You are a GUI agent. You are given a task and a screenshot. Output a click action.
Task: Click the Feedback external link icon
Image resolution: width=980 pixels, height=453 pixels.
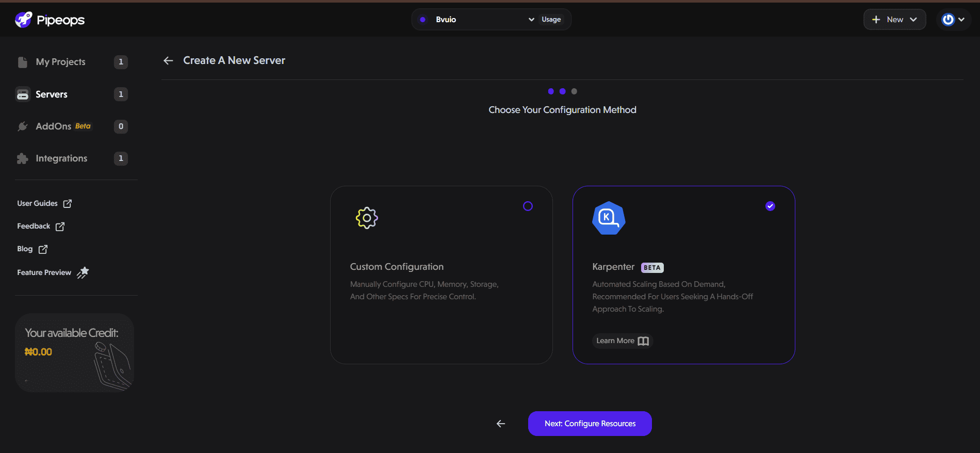tap(60, 226)
